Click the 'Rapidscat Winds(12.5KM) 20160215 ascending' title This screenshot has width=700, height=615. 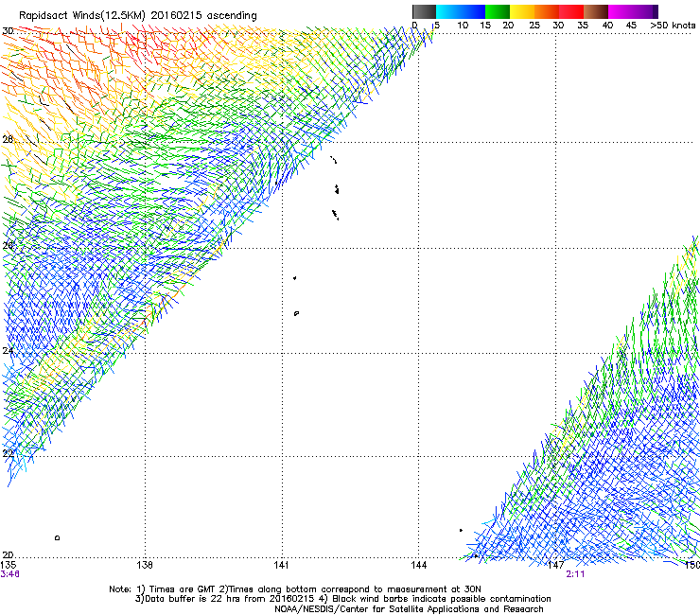[138, 15]
